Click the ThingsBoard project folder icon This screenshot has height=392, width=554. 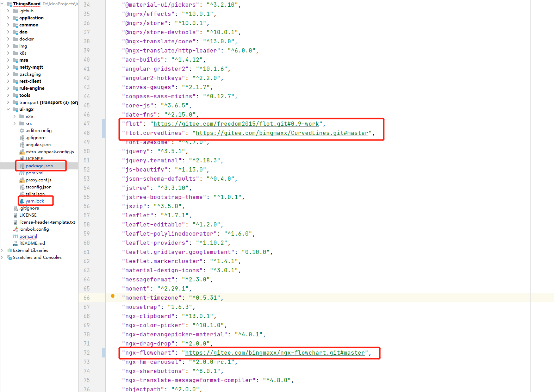tap(9, 4)
